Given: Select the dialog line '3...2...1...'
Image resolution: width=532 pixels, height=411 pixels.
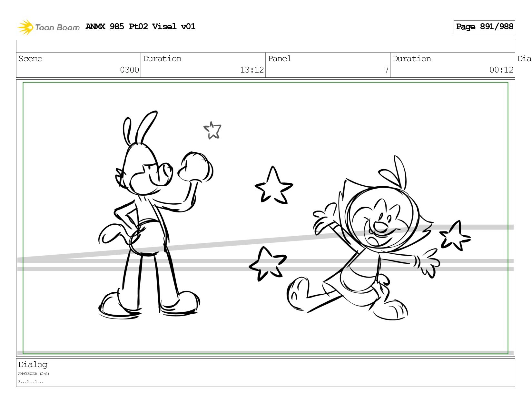Looking at the screenshot, I should click(x=30, y=382).
